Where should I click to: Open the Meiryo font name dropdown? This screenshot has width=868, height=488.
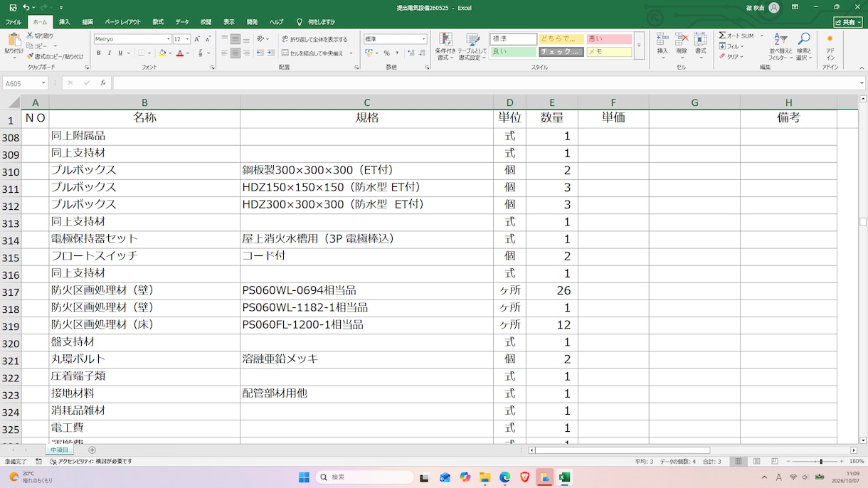point(169,39)
